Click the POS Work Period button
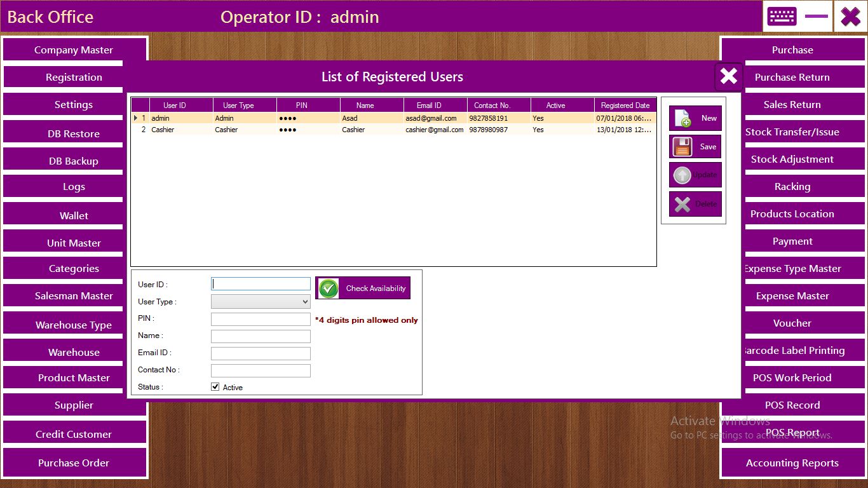 (792, 378)
